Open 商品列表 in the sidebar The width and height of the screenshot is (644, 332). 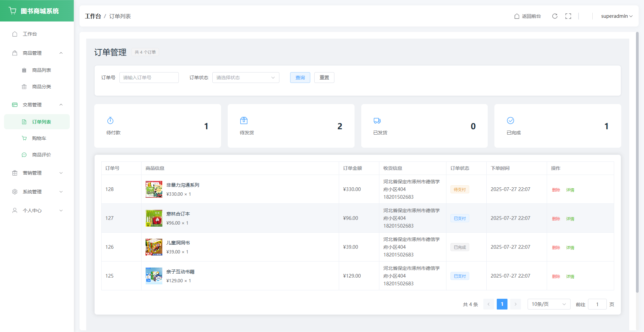[x=41, y=70]
